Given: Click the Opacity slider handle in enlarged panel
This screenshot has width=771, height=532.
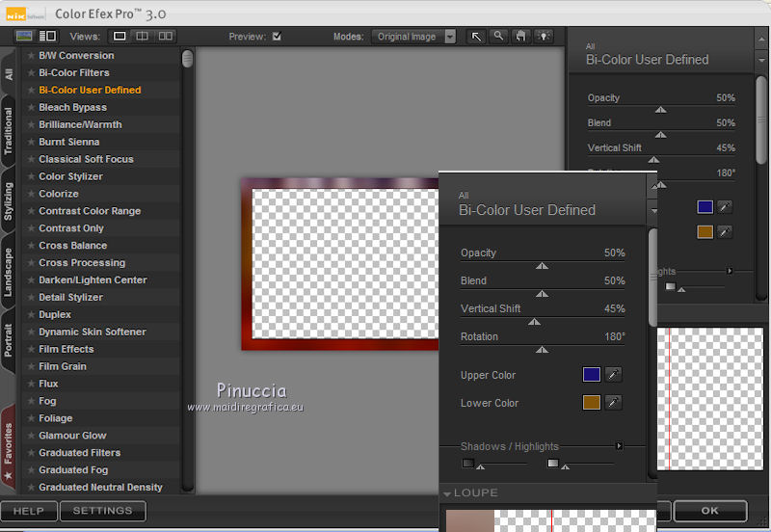Looking at the screenshot, I should 542,266.
